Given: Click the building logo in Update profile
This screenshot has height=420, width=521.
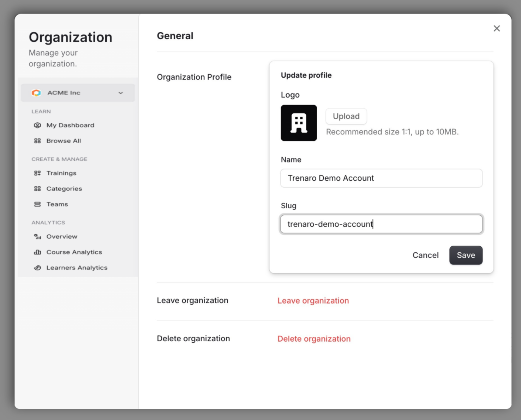Looking at the screenshot, I should (x=299, y=123).
